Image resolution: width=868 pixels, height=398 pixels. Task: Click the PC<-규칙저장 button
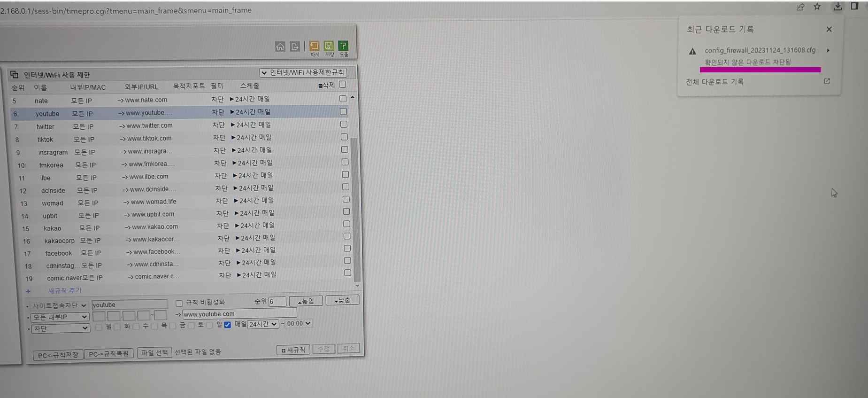(x=58, y=355)
